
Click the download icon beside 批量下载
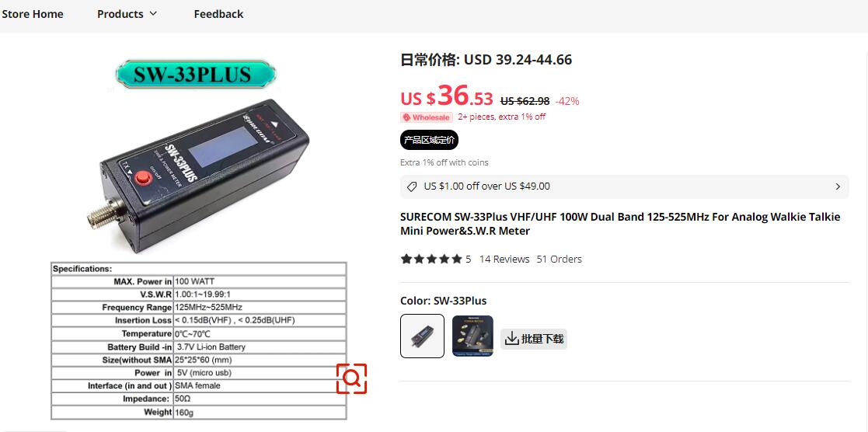511,339
